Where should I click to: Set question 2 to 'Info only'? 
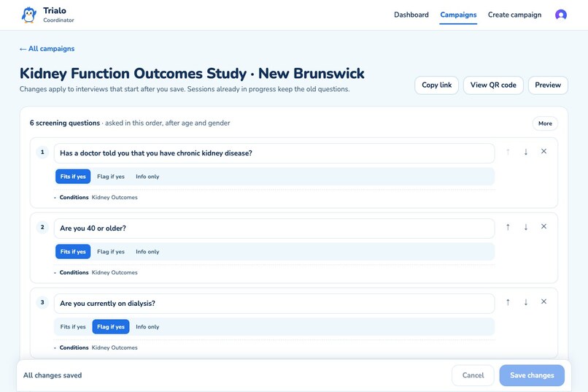click(x=147, y=252)
